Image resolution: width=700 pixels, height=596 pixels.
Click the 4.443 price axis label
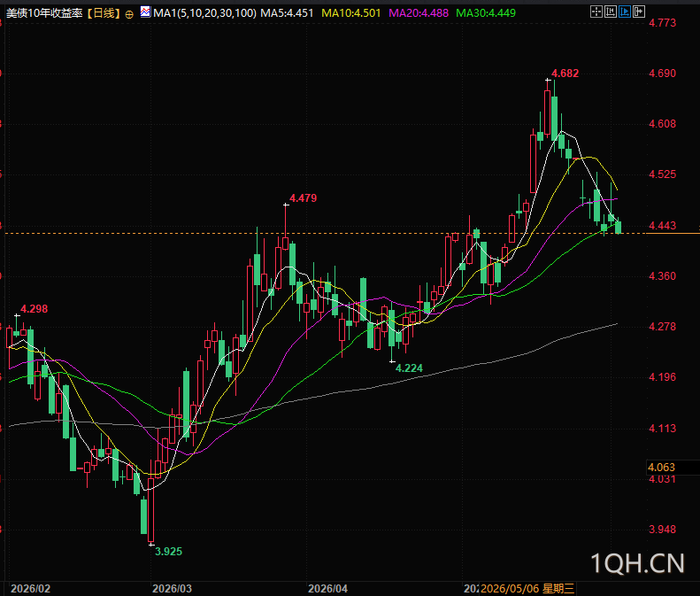click(x=663, y=226)
